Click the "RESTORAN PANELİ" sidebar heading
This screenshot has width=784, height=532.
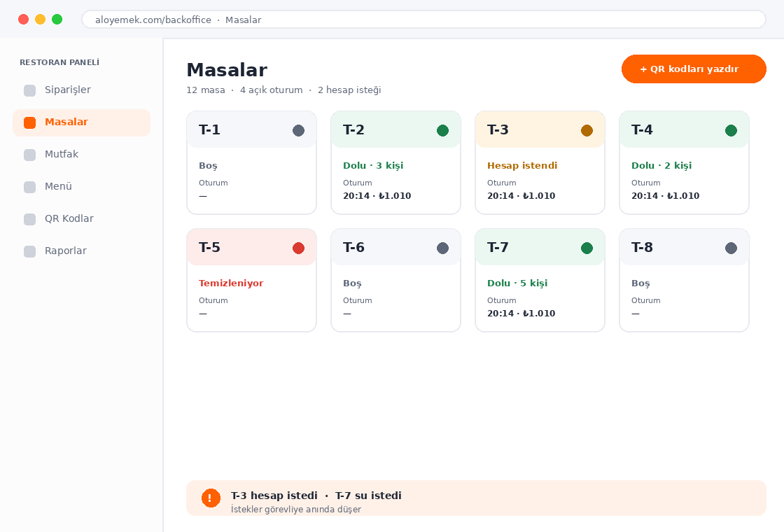(59, 62)
